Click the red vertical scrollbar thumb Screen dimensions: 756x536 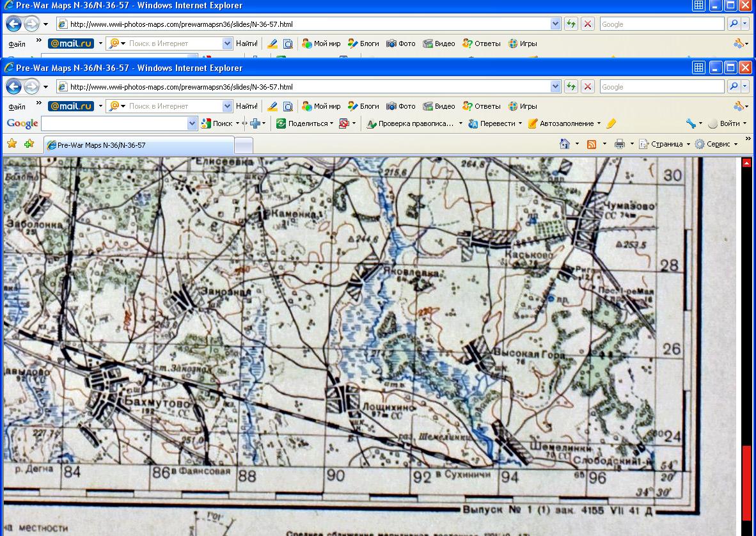pyautogui.click(x=746, y=483)
